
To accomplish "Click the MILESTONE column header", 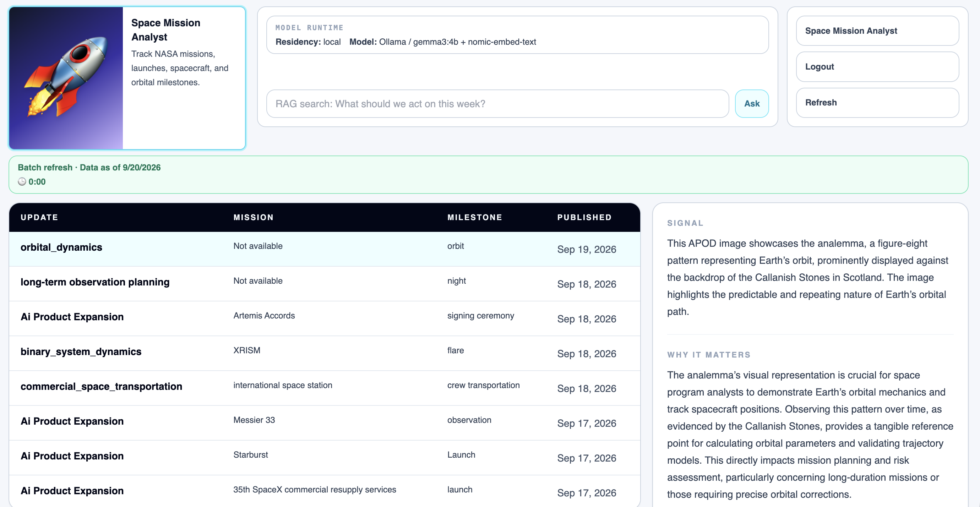I will coord(474,217).
